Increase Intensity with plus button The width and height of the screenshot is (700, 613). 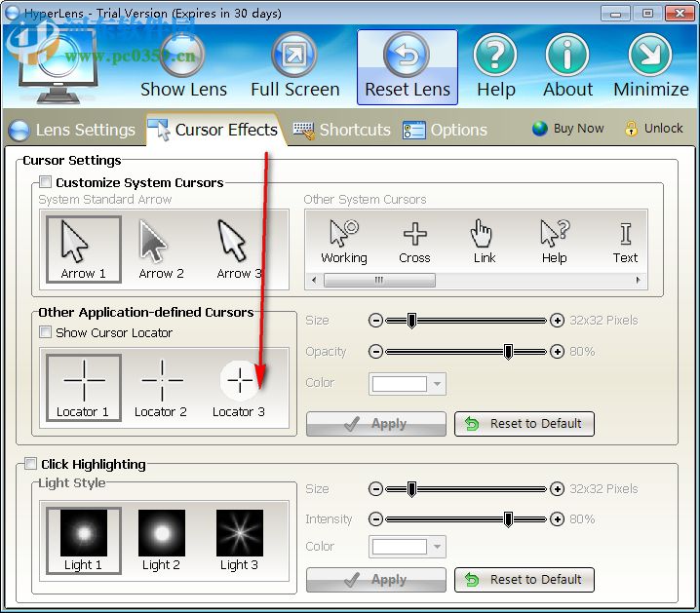[557, 519]
